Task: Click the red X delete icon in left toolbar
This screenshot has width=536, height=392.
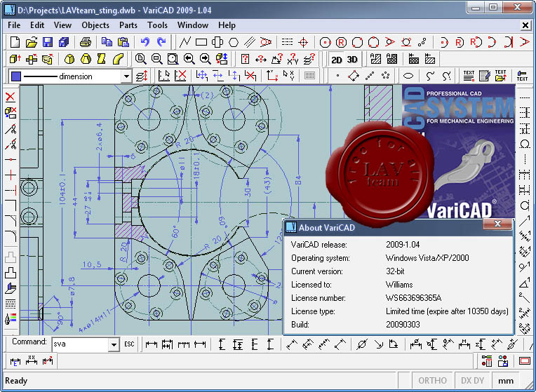Action: click(x=11, y=97)
